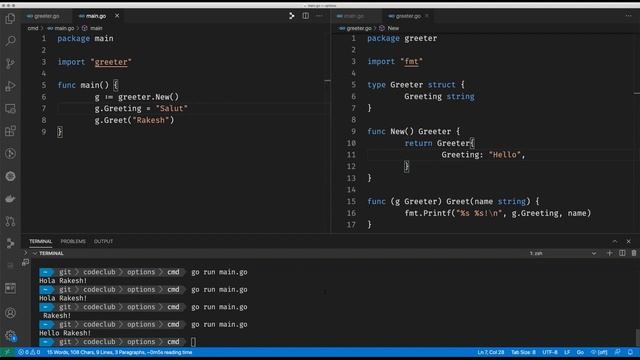Close the greeter.go tab in right group
This screenshot has width=640, height=360.
point(427,16)
